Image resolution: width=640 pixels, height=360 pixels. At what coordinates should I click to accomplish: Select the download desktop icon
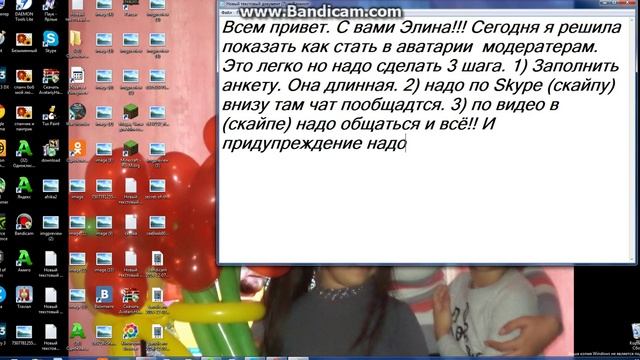[x=51, y=151]
